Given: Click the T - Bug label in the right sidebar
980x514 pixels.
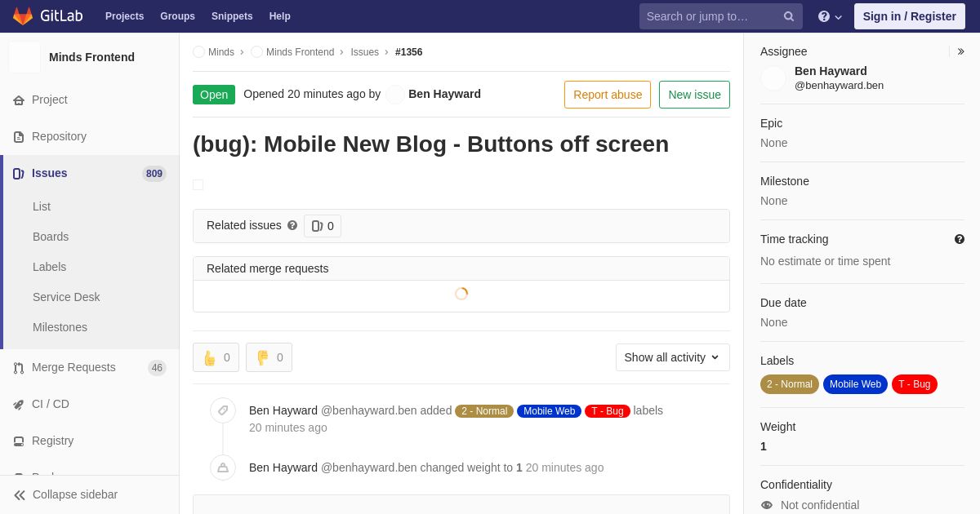Looking at the screenshot, I should pos(915,384).
